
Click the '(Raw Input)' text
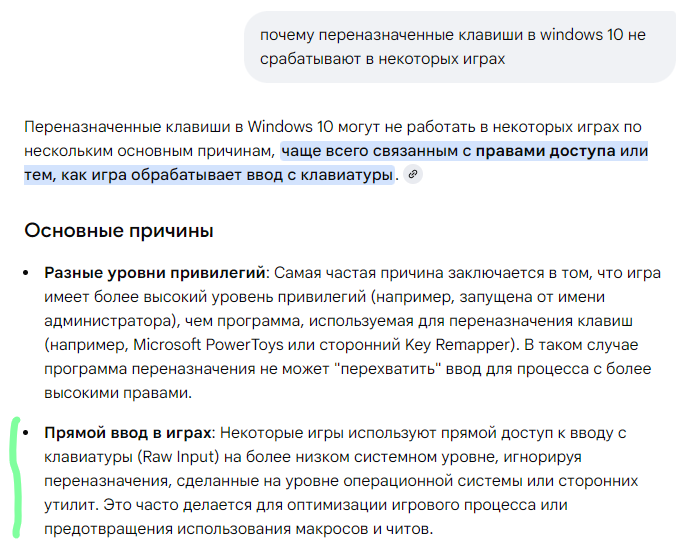(x=178, y=457)
